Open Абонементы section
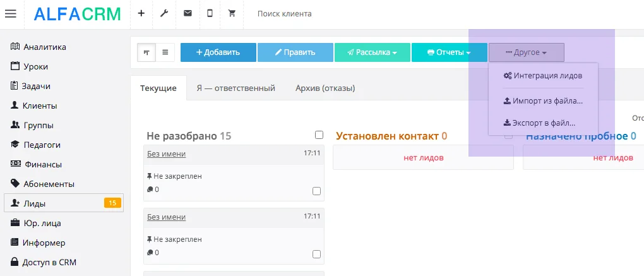The width and height of the screenshot is (644, 276). (42, 184)
